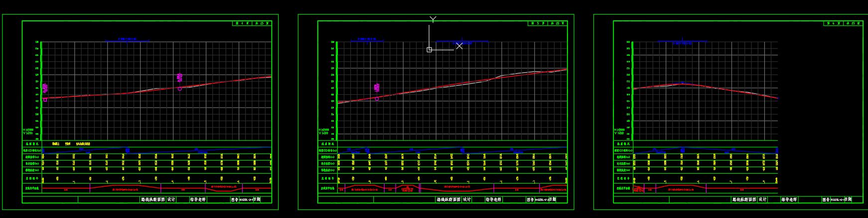Click 指导老师 cell in left title block
This screenshot has width=868, height=218.
coord(198,200)
